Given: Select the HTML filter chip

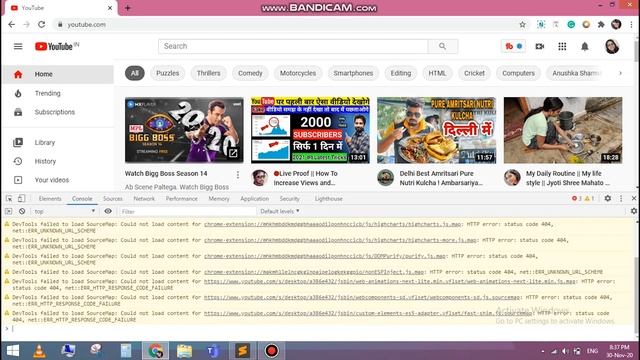Looking at the screenshot, I should tap(437, 73).
